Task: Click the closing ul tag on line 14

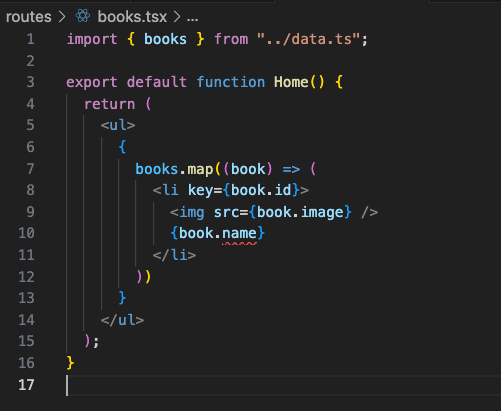Action: [x=122, y=320]
